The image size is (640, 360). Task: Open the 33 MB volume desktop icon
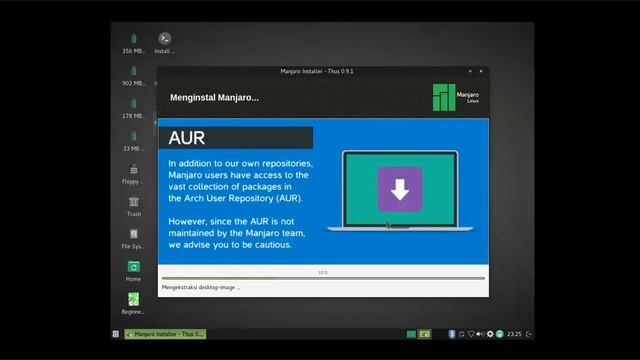133,141
